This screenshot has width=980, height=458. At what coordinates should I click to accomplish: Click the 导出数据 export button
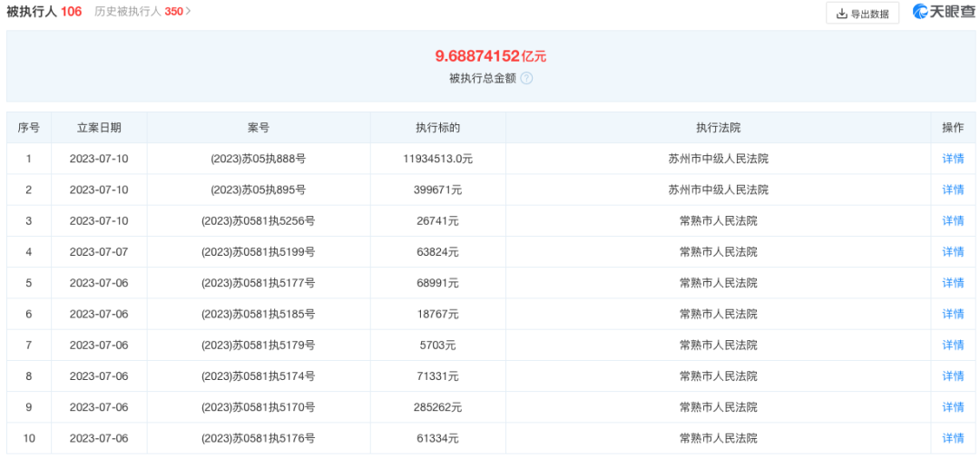[x=862, y=13]
